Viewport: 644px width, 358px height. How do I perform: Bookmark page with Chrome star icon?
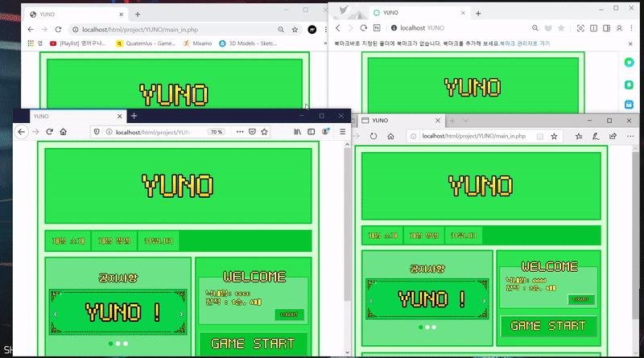[295, 30]
